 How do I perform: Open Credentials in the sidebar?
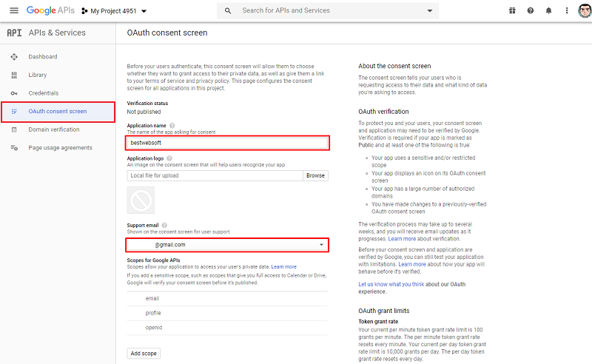click(44, 93)
